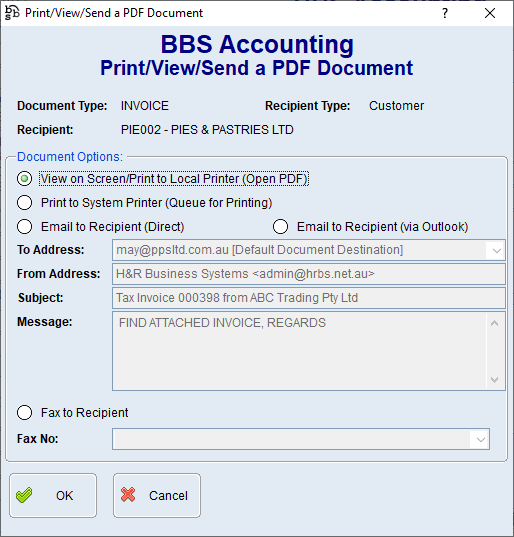Viewport: 514px width, 537px height.
Task: Select Email to Recipient via Outlook
Action: (280, 227)
